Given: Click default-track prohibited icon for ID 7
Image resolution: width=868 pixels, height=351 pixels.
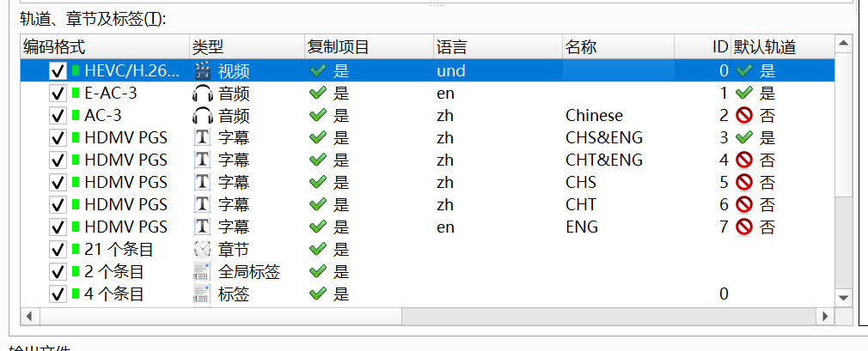Looking at the screenshot, I should pos(744,227).
